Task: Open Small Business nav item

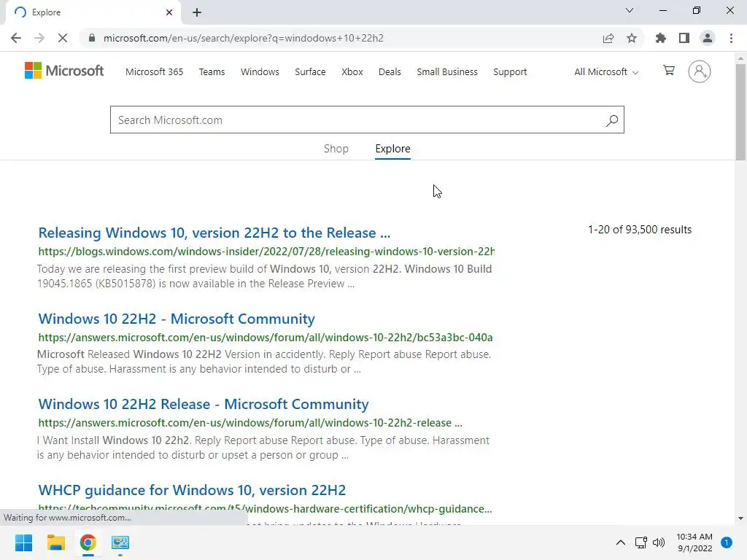Action: pyautogui.click(x=447, y=72)
